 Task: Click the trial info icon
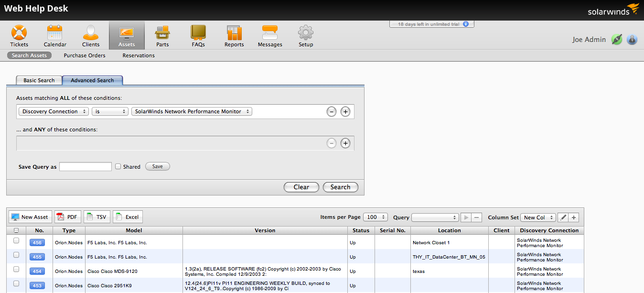466,24
